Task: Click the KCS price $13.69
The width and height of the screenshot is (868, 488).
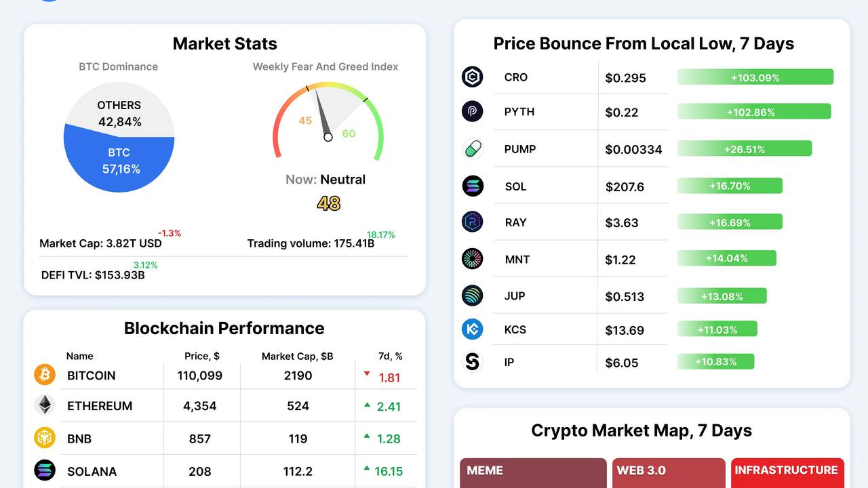Action: point(625,330)
